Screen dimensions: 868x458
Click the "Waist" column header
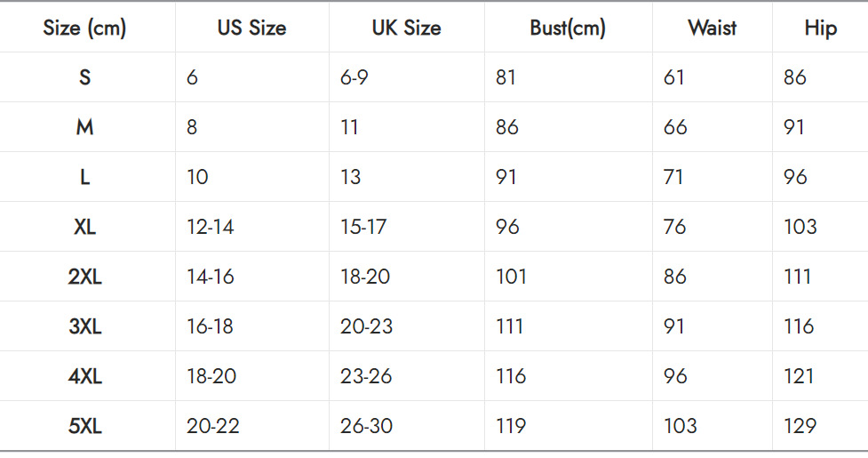click(712, 28)
